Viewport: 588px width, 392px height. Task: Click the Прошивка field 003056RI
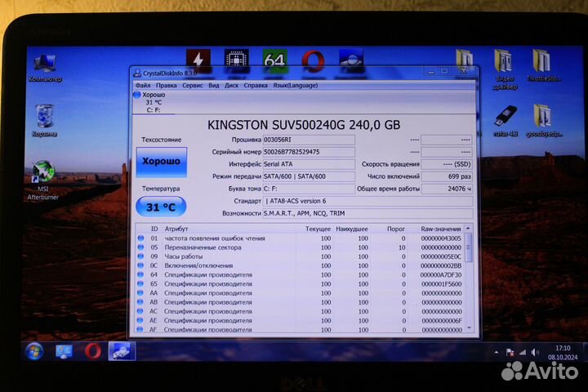tap(309, 140)
